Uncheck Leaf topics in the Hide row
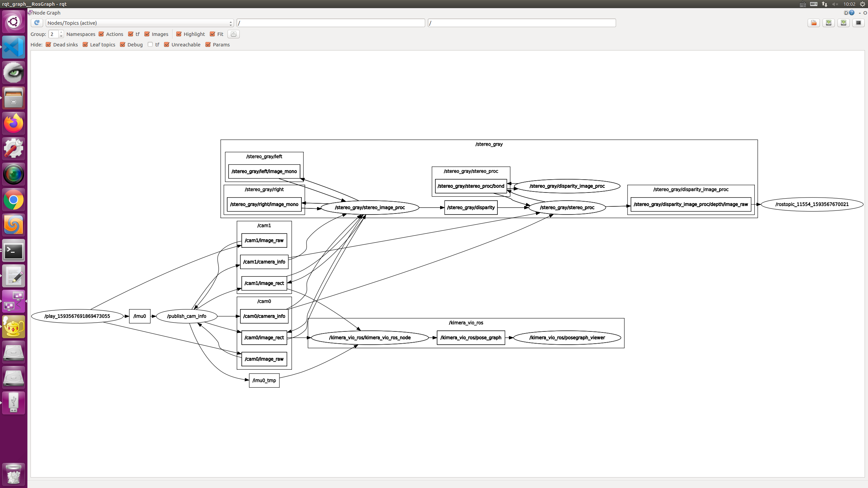 pos(85,44)
